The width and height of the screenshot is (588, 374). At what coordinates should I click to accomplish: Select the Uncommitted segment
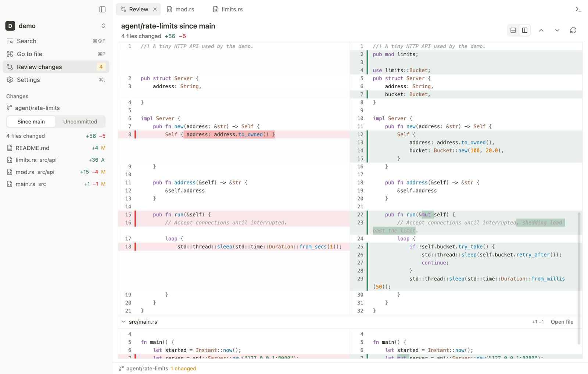coord(80,122)
